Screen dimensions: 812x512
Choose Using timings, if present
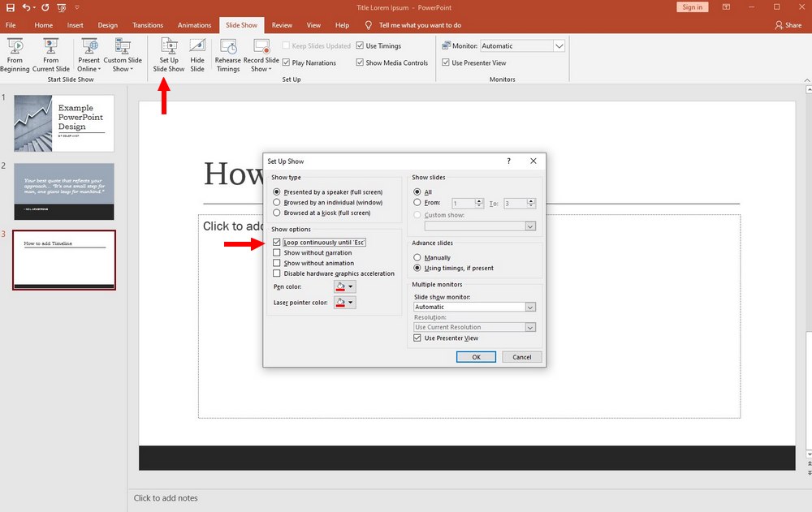[417, 268]
